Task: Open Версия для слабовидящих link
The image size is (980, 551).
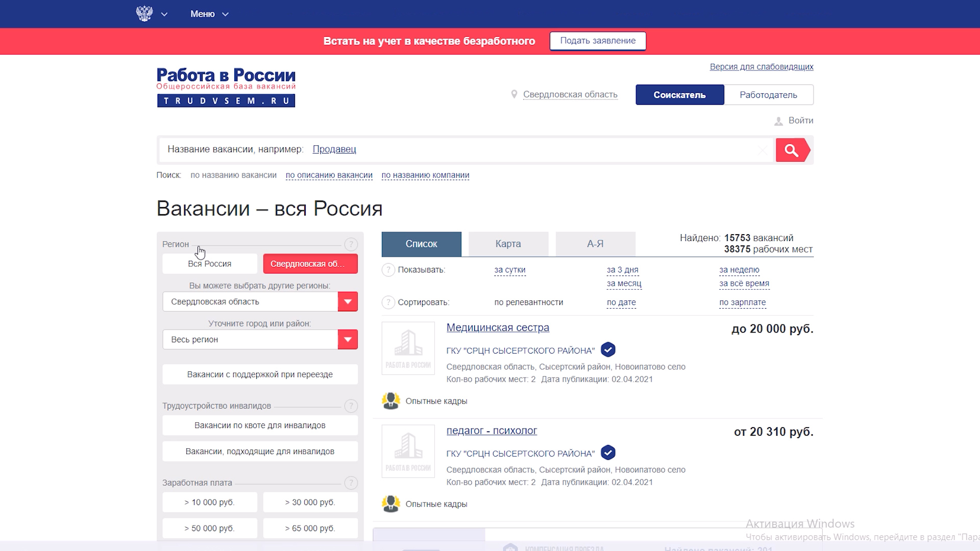Action: [x=762, y=67]
